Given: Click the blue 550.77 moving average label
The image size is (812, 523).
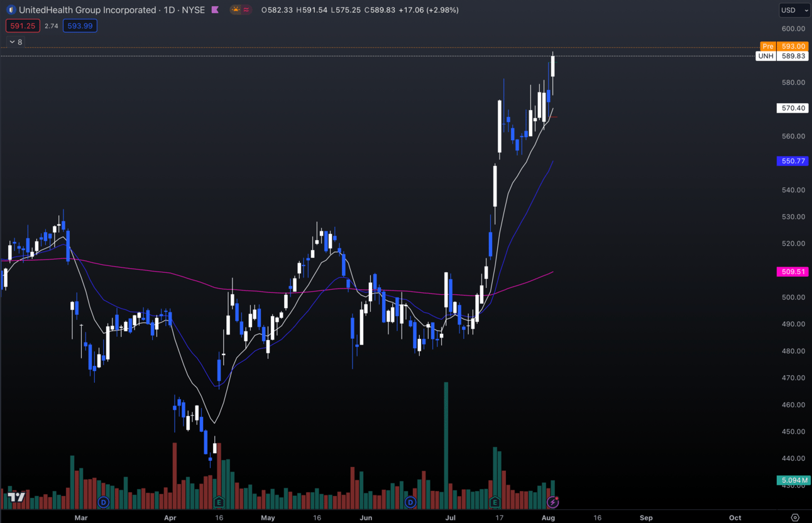Looking at the screenshot, I should [x=793, y=161].
